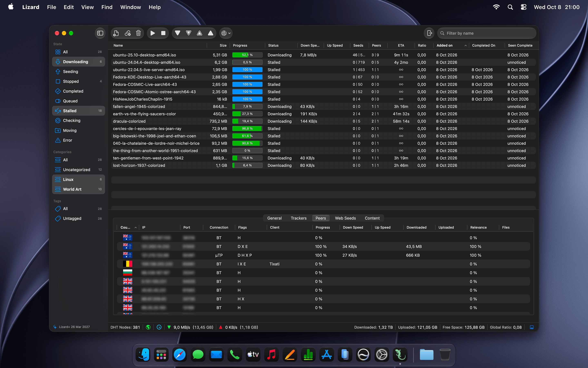
Task: Open the Lizard app icon in Dock
Action: pyautogui.click(x=400, y=355)
